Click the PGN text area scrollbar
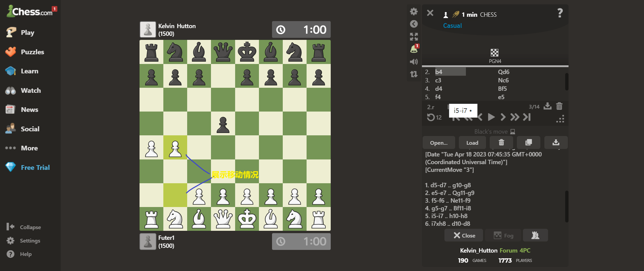 [567, 206]
